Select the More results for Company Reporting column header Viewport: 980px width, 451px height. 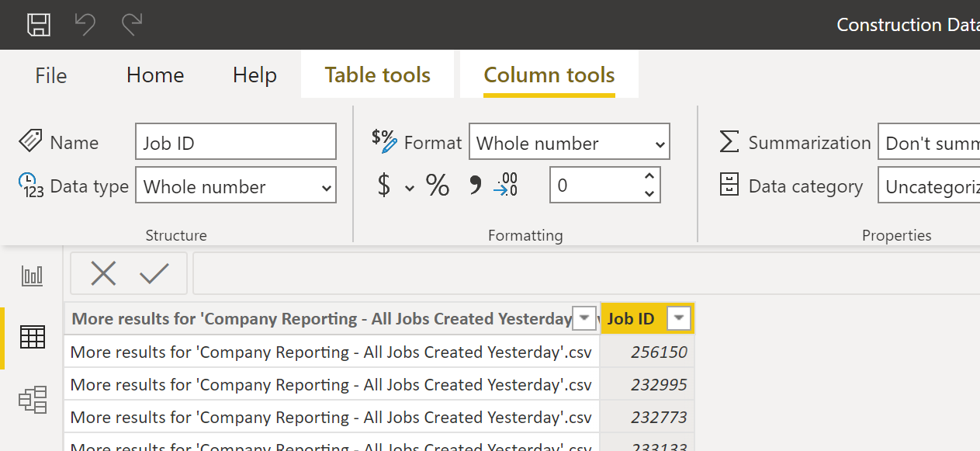(332, 318)
